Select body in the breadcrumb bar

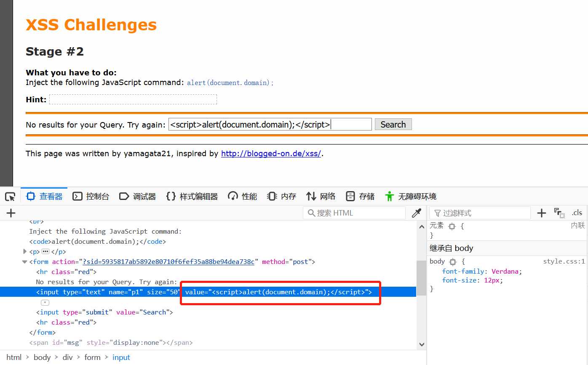tap(42, 357)
